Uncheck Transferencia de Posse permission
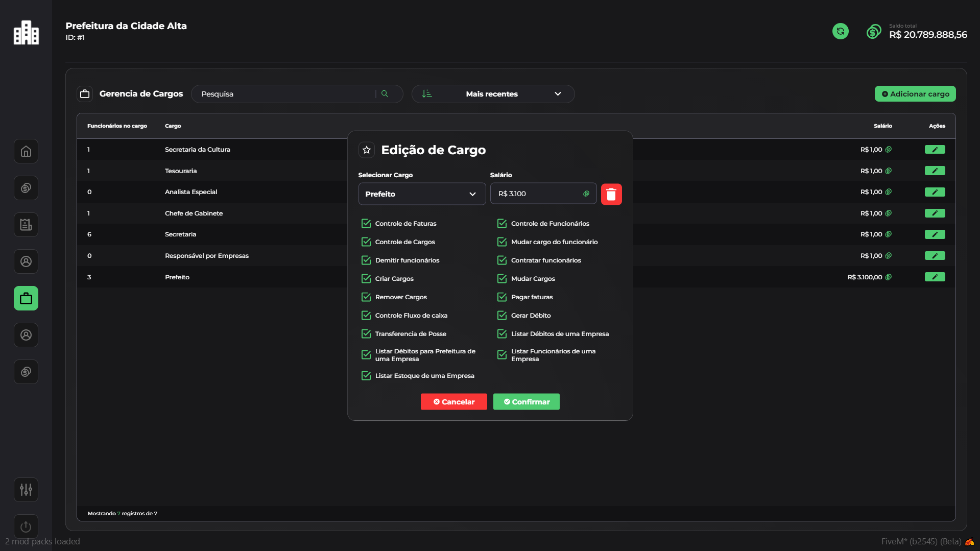Screen dimensions: 980x551 (x=366, y=333)
